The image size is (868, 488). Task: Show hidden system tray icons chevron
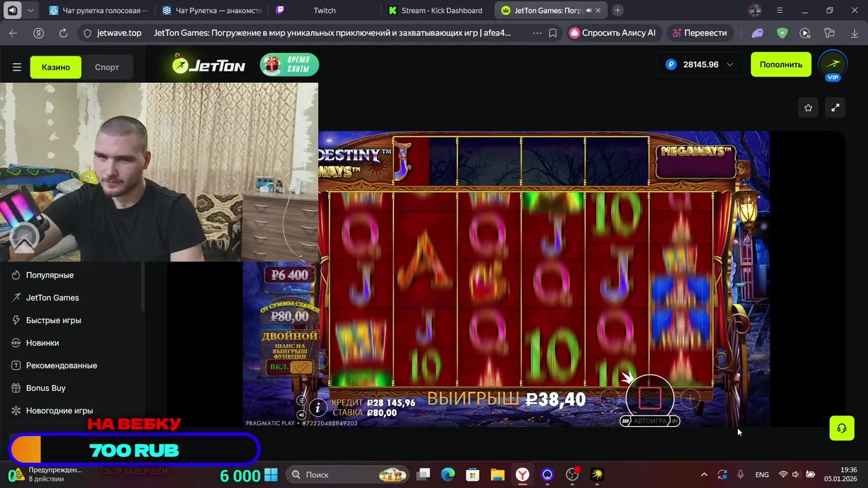pos(704,474)
